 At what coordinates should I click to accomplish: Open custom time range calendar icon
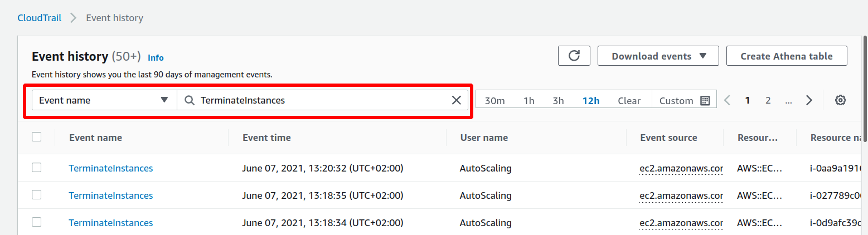tap(705, 101)
